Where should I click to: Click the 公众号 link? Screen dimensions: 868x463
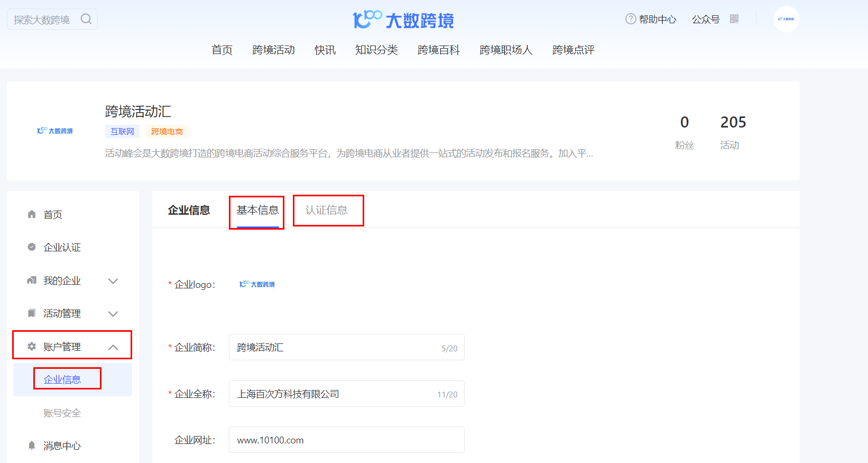pos(706,19)
